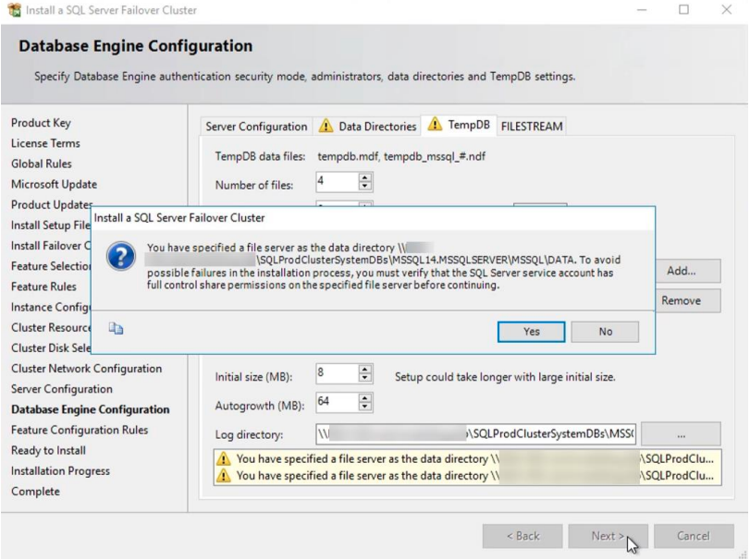Open the FILESTREAM tab
Screen dimensions: 750x560
click(x=532, y=127)
